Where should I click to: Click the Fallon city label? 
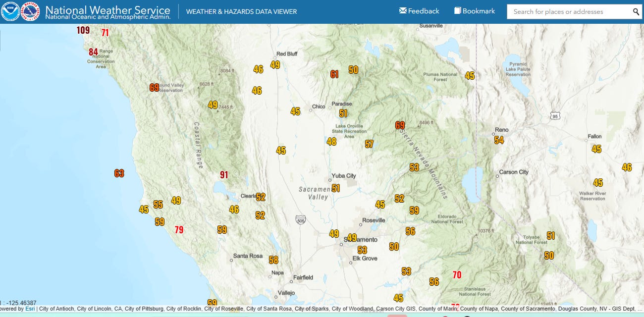[594, 137]
